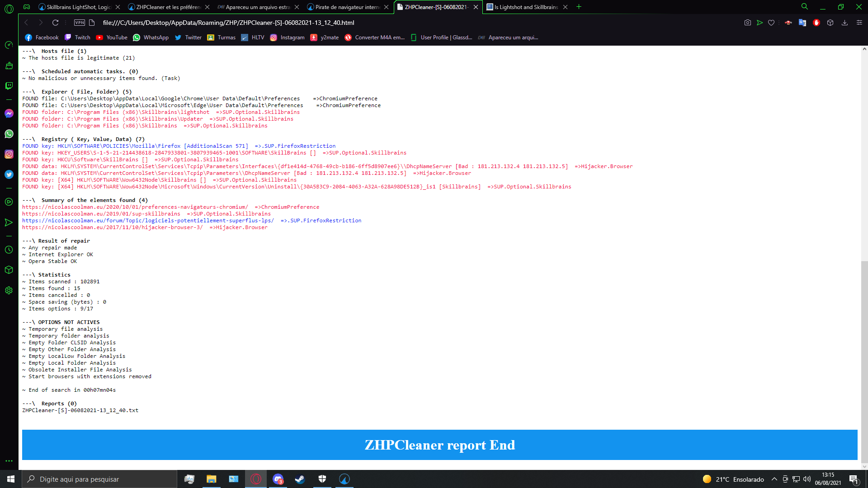Open the Windows notification center

[854, 479]
